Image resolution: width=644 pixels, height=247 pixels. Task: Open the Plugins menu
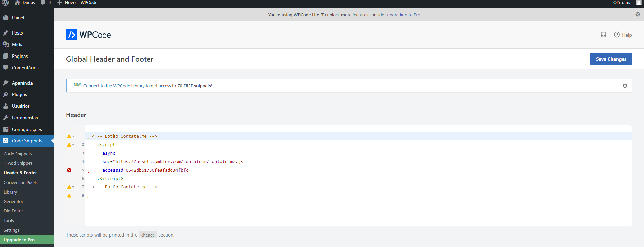[27, 94]
